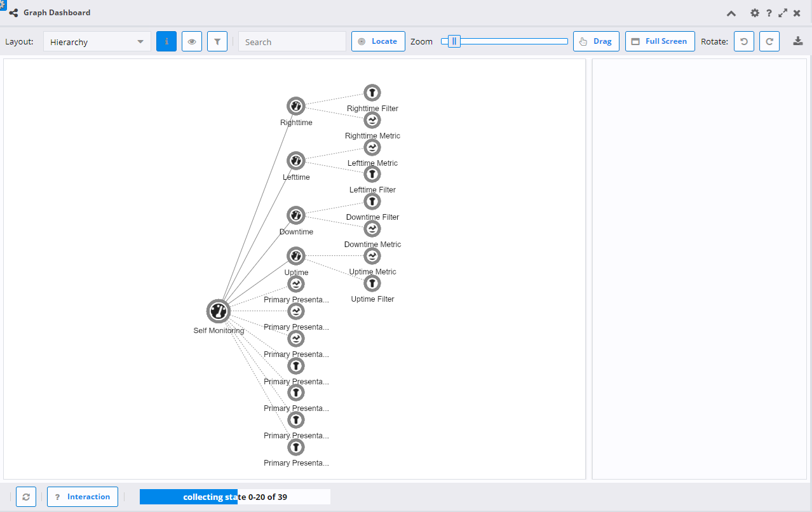Viewport: 812px width, 512px height.
Task: Adjust the Zoom slider
Action: pos(453,41)
